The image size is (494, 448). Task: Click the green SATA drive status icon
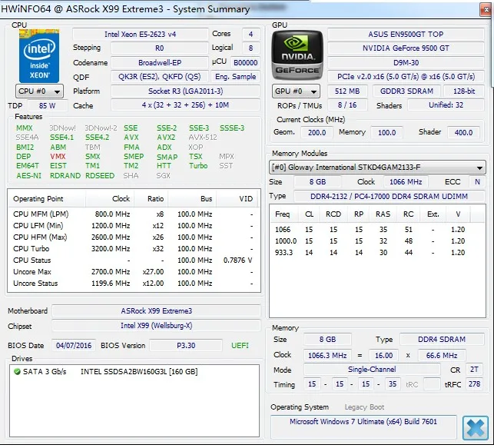pyautogui.click(x=17, y=372)
